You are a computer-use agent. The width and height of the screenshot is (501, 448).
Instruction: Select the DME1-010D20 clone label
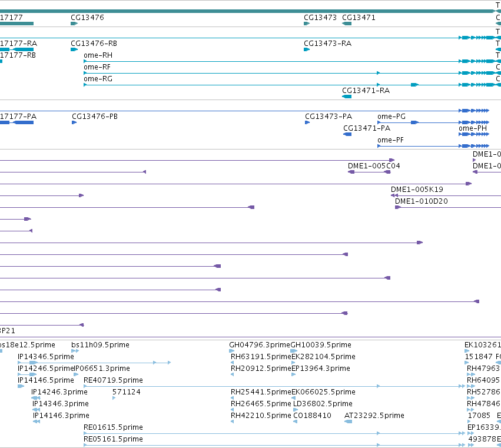421,201
